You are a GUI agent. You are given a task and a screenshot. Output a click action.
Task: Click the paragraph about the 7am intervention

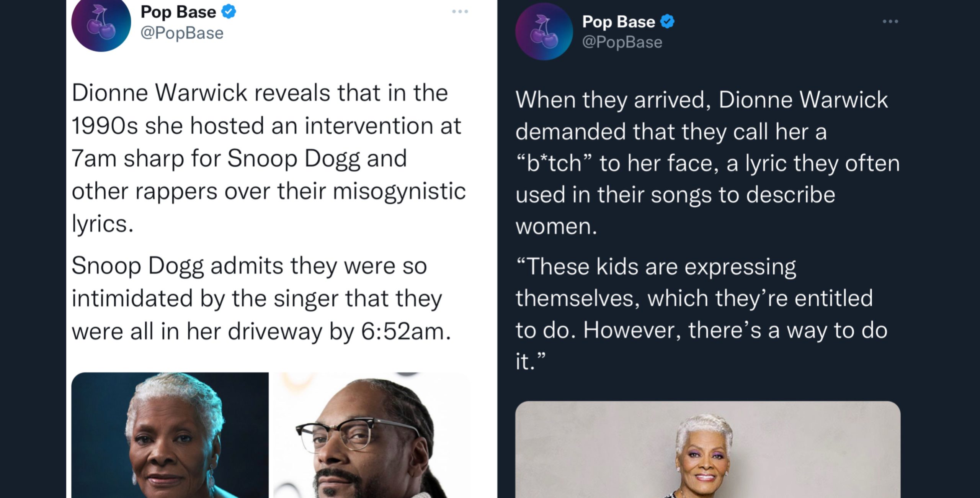269,158
